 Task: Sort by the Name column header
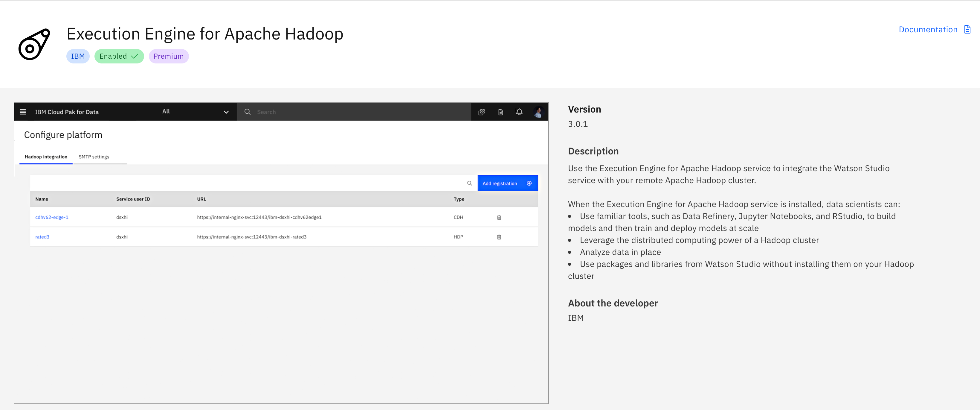42,199
